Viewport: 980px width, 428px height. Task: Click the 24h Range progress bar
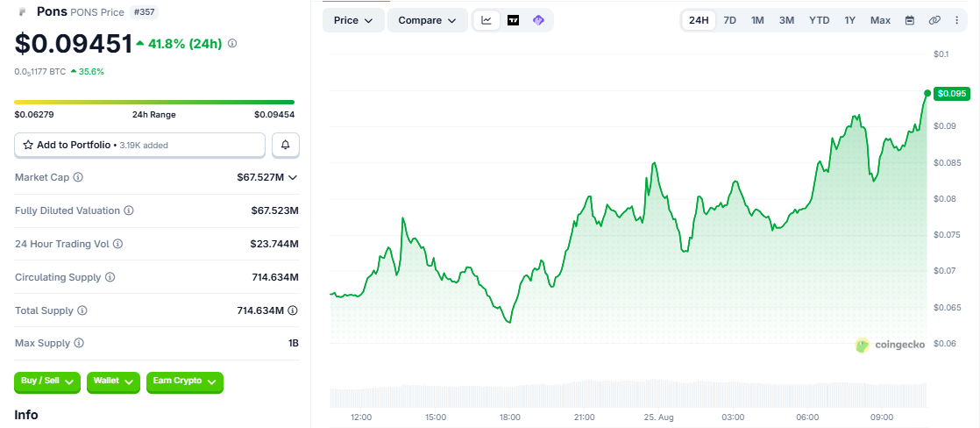pyautogui.click(x=154, y=102)
